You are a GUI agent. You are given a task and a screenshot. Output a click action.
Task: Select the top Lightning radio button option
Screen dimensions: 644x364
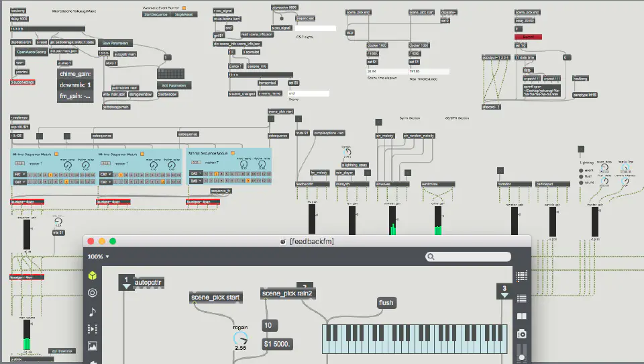click(581, 170)
